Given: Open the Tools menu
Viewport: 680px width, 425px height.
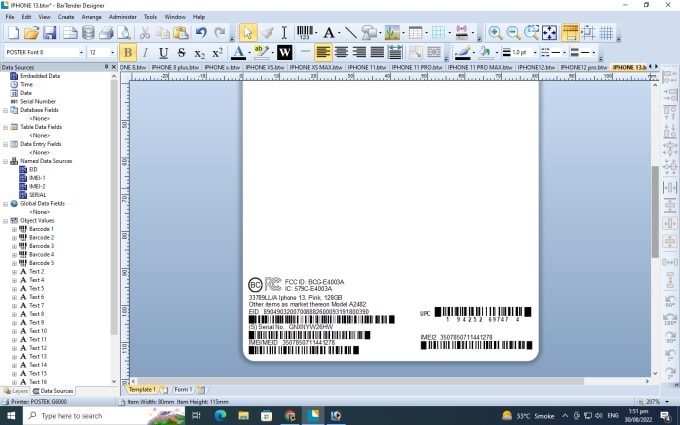Looking at the screenshot, I should coord(150,17).
